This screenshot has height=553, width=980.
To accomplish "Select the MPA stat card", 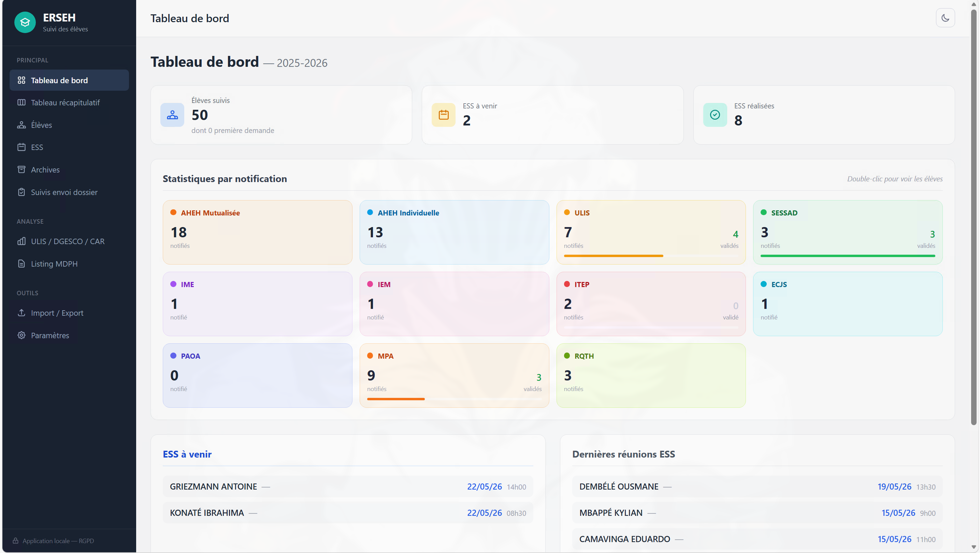I will (x=454, y=375).
